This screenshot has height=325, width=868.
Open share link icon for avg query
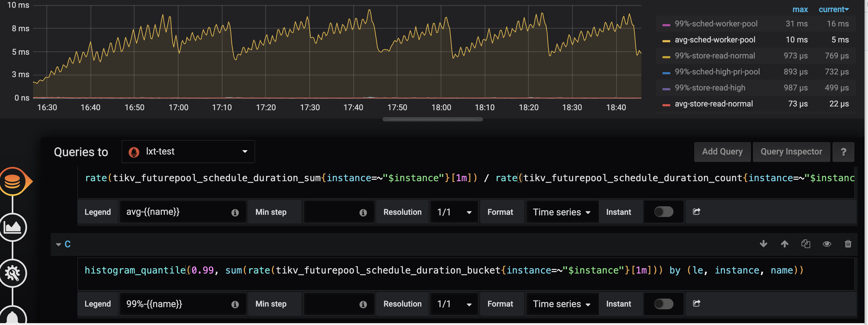696,212
